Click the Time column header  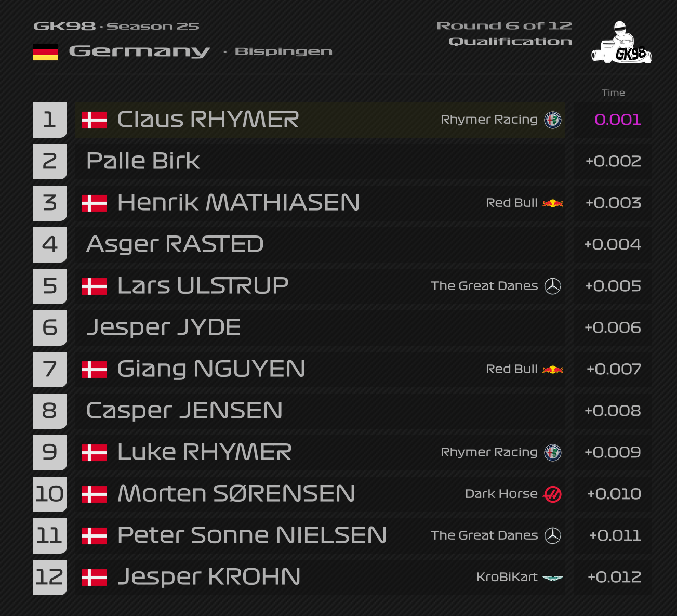[613, 93]
